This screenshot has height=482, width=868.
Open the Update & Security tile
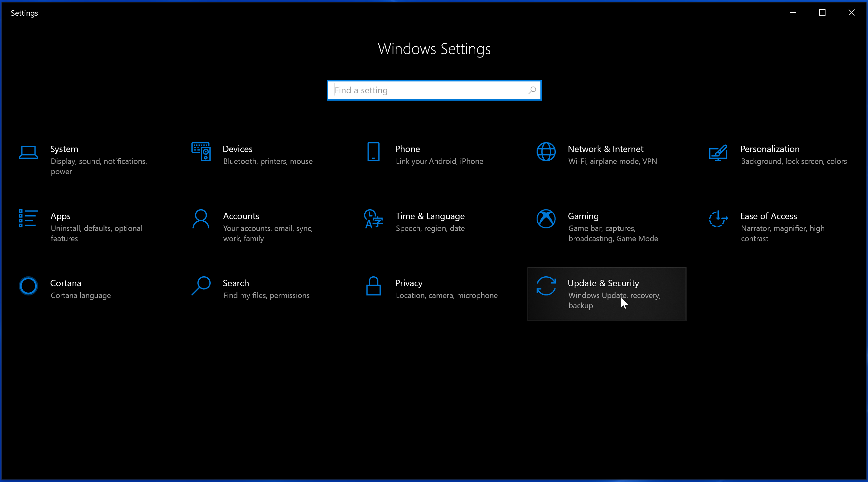[x=607, y=294]
